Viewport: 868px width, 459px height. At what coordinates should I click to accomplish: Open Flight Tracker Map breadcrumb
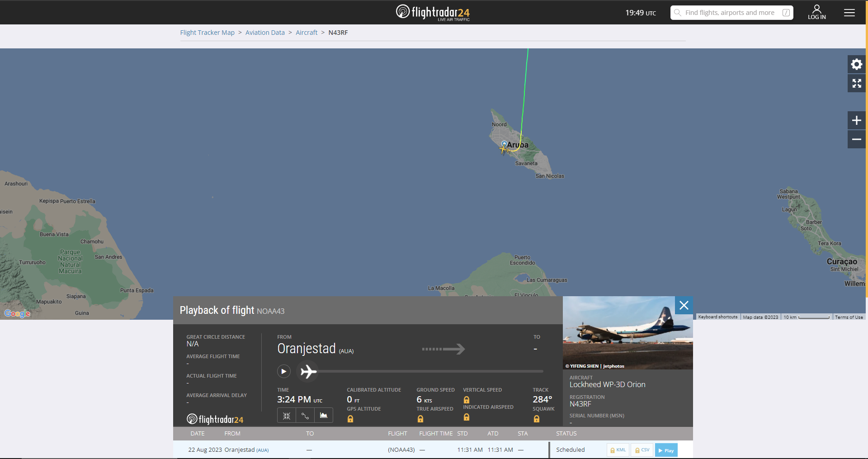(207, 33)
